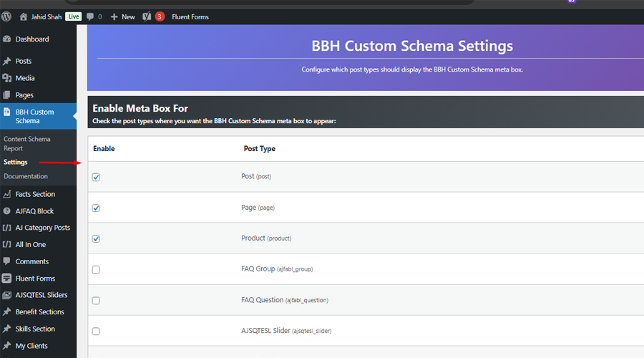The image size is (644, 358).
Task: Click the Fluent Forms sidebar icon
Action: [x=7, y=279]
